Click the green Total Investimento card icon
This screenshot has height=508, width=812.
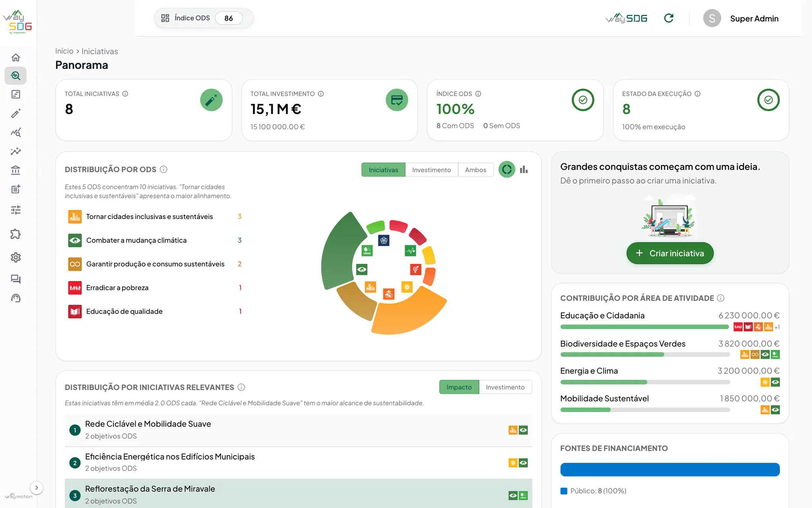397,100
